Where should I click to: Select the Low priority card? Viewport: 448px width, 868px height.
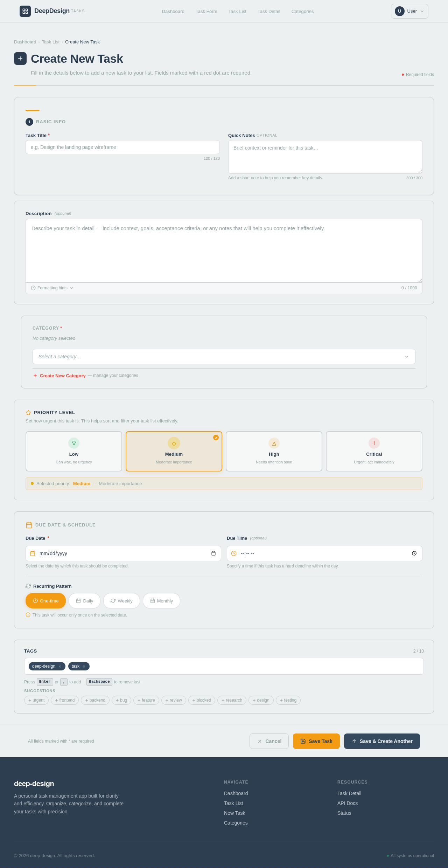74,451
